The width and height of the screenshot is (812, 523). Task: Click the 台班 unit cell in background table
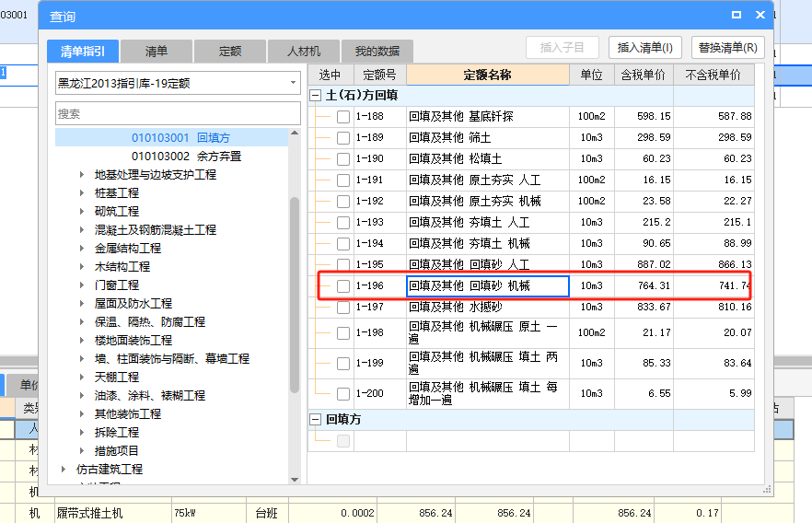(267, 513)
